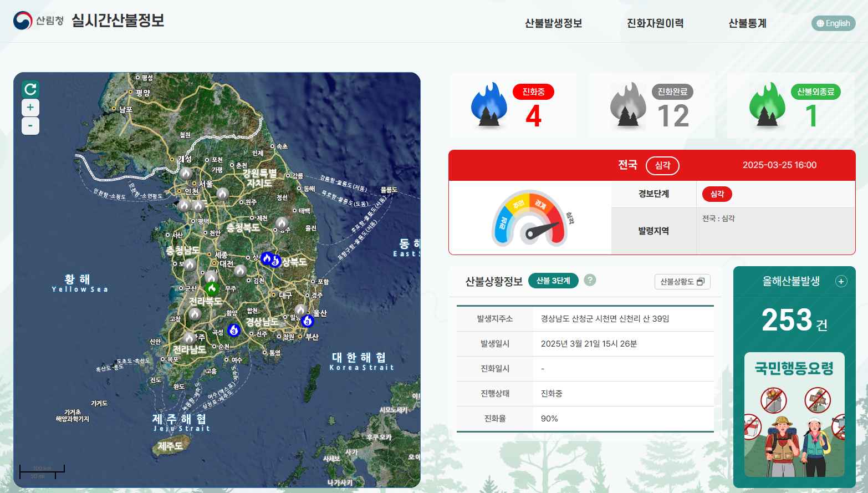Click the blue flame 진화중 icon

click(489, 105)
